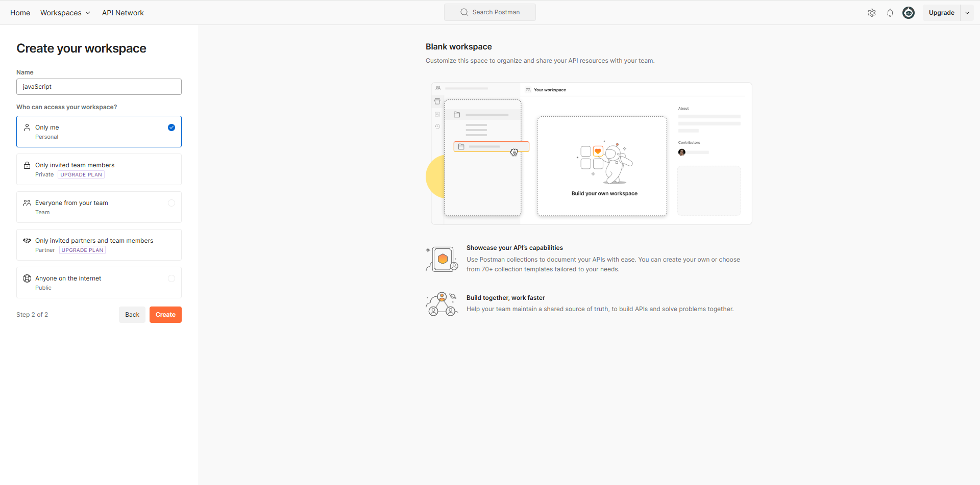Click the Search Postman field
The height and width of the screenshot is (485, 980).
[490, 12]
